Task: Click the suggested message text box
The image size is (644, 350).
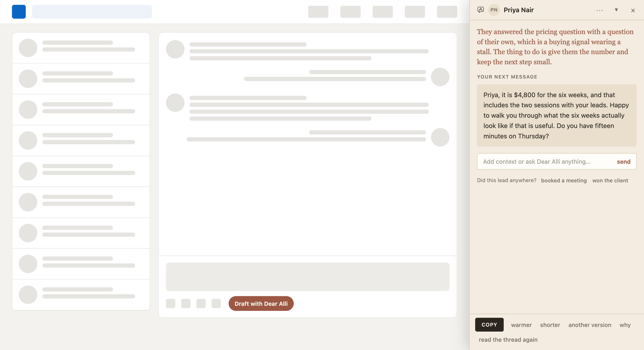Action: (x=557, y=115)
